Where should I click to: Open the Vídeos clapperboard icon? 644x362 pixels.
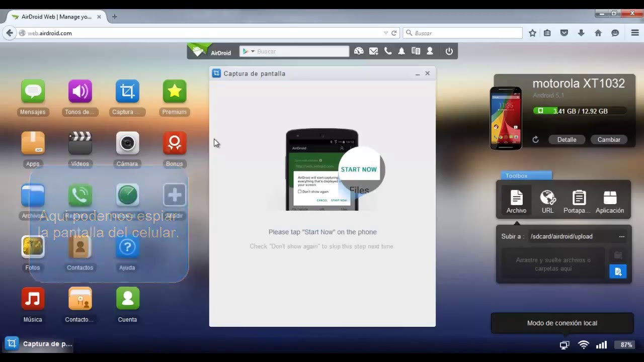click(80, 143)
